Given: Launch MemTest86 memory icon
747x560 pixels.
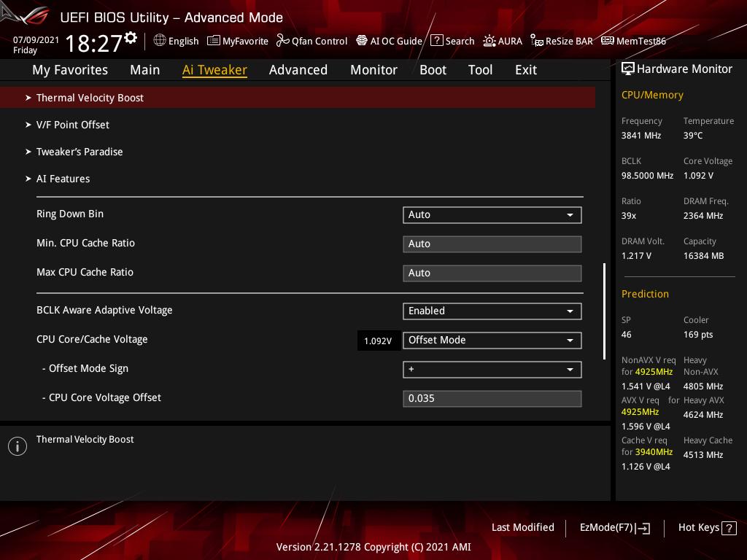Looking at the screenshot, I should click(608, 41).
